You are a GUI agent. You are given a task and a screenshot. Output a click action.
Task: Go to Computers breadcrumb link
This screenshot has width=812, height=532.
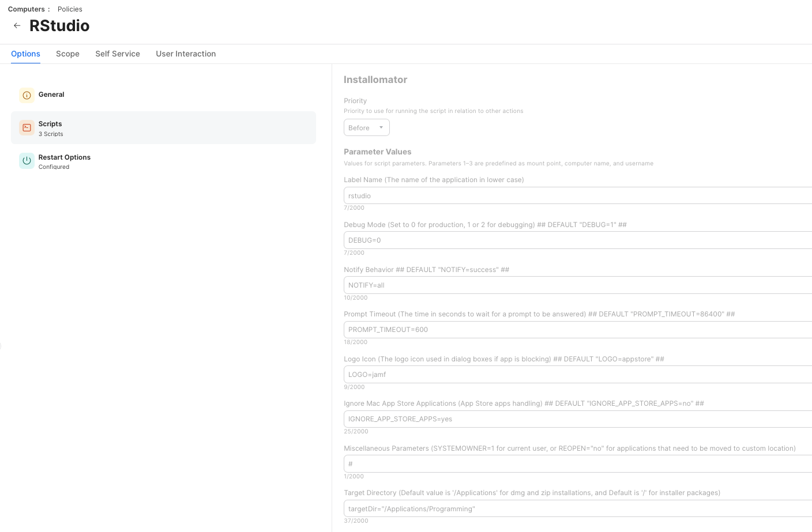(26, 9)
